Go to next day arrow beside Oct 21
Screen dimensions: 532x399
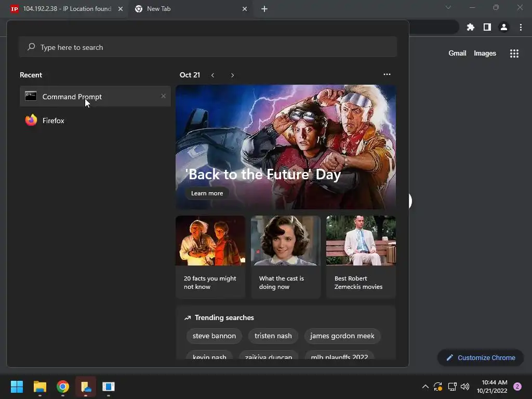pyautogui.click(x=232, y=75)
